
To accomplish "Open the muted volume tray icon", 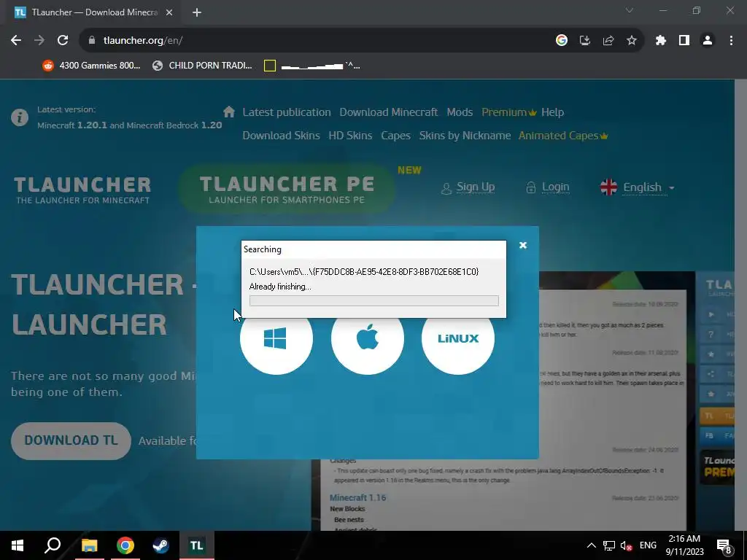I will click(627, 545).
